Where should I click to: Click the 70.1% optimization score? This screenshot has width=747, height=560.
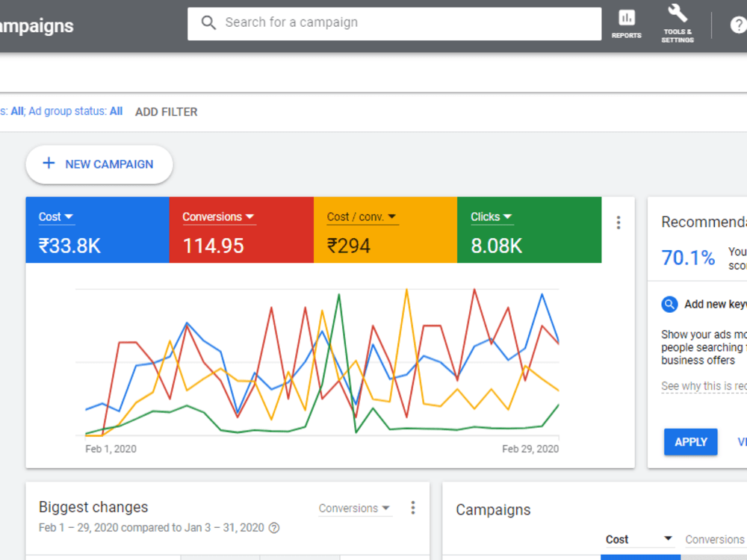pyautogui.click(x=689, y=258)
